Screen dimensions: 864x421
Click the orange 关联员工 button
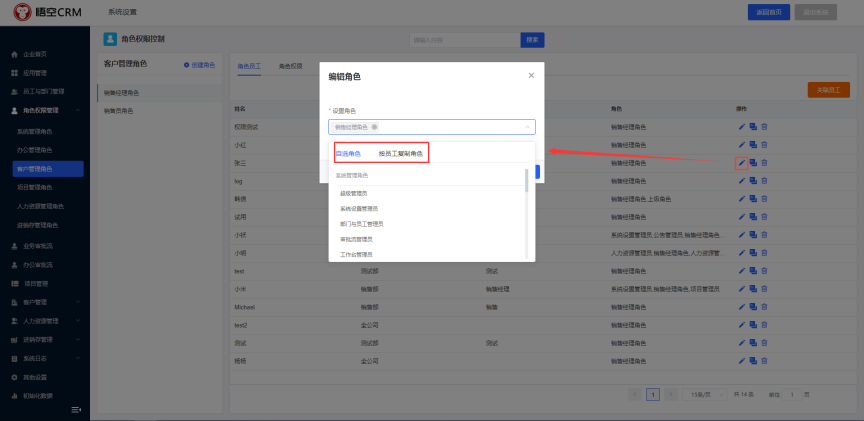[829, 90]
